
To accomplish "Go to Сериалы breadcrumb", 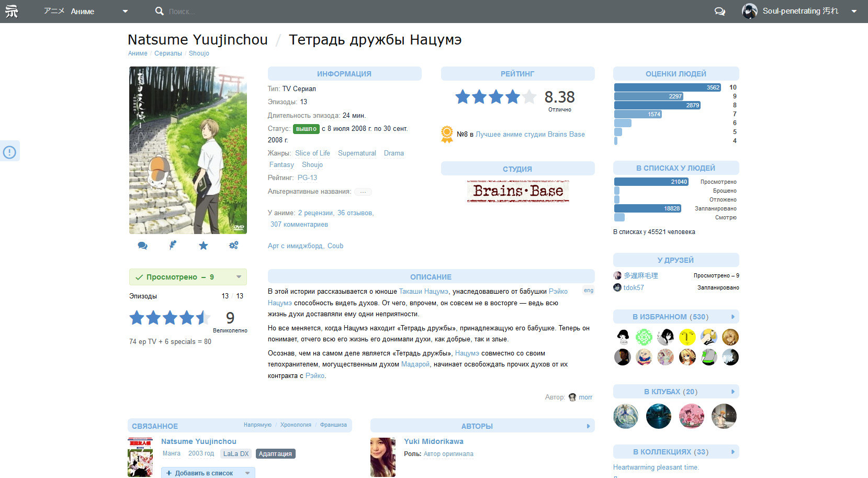I will tap(168, 53).
